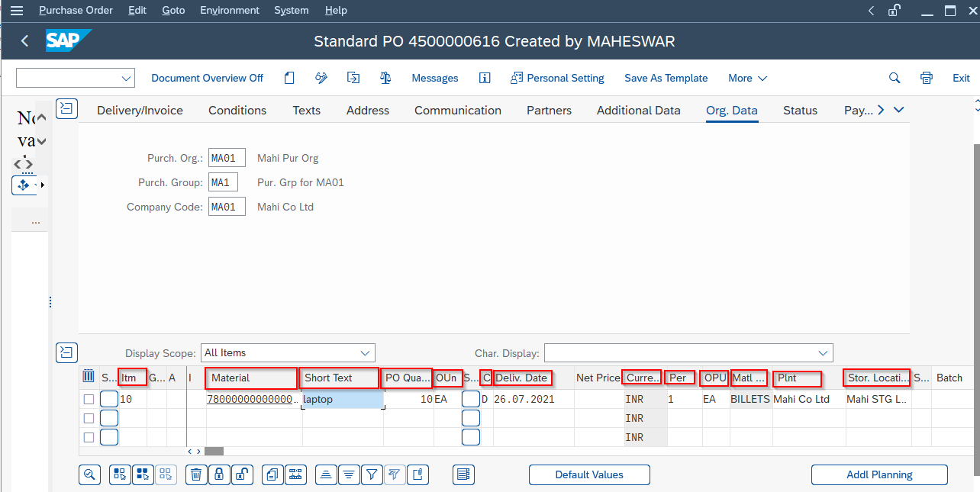Sort ascending icon in bottom toolbar
The image size is (980, 492).
click(x=326, y=474)
